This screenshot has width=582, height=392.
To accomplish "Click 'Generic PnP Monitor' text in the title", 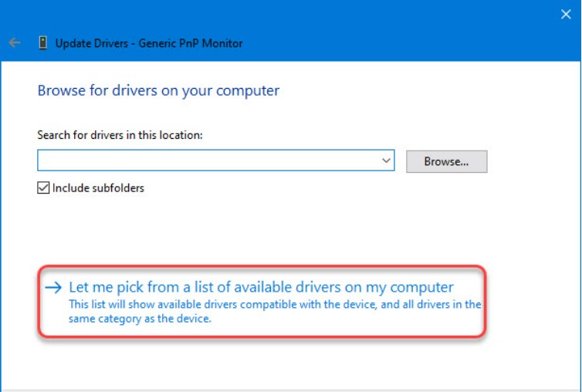I will tap(191, 43).
